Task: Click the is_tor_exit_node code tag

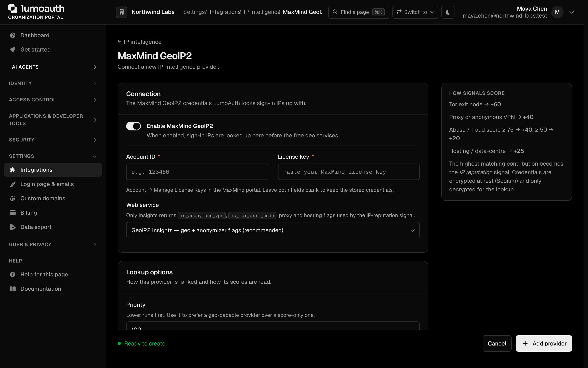Action: [x=252, y=216]
